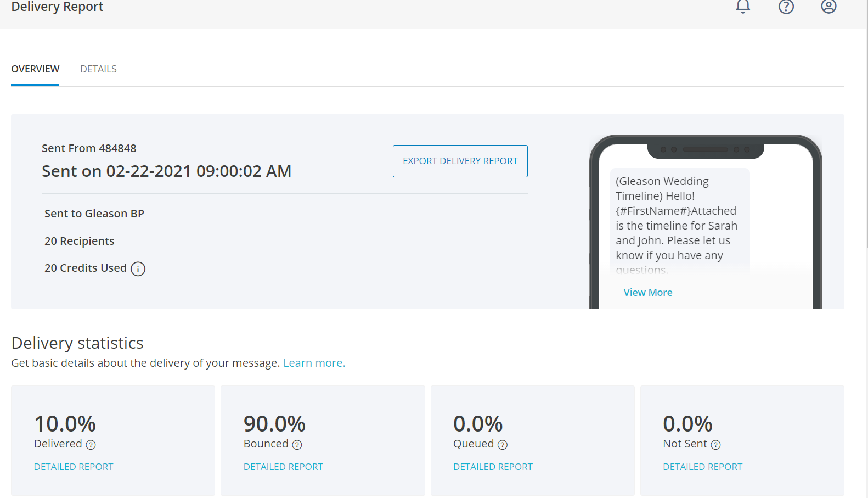Click the 0.0% value above Not Sent
Image resolution: width=868 pixels, height=498 pixels.
[x=687, y=424]
